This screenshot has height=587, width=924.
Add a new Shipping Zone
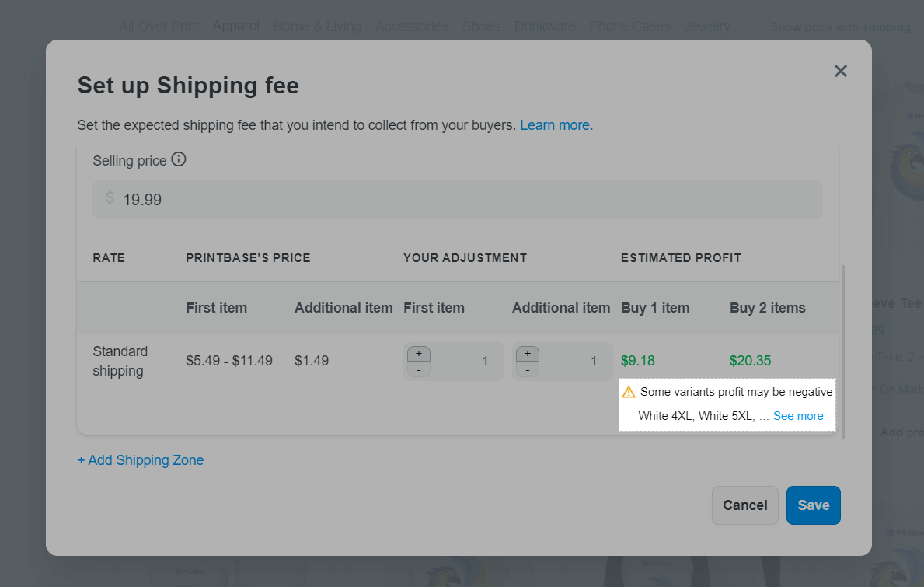tap(141, 460)
